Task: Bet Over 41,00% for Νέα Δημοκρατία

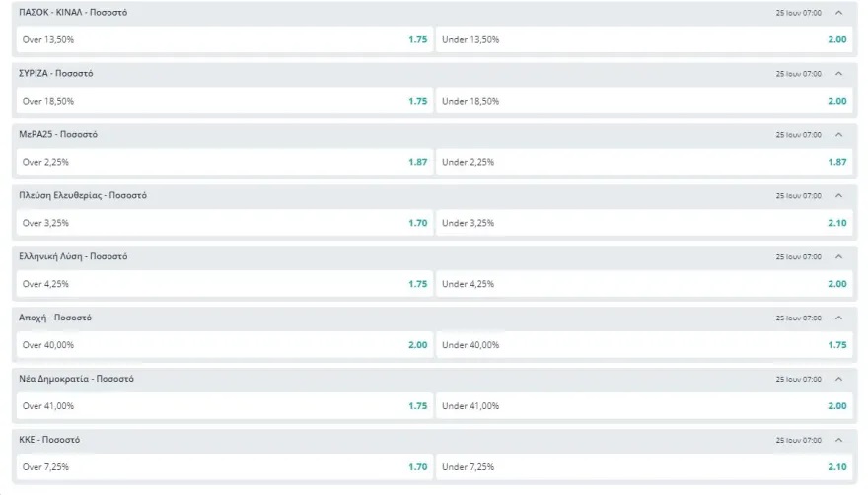Action: 225,406
